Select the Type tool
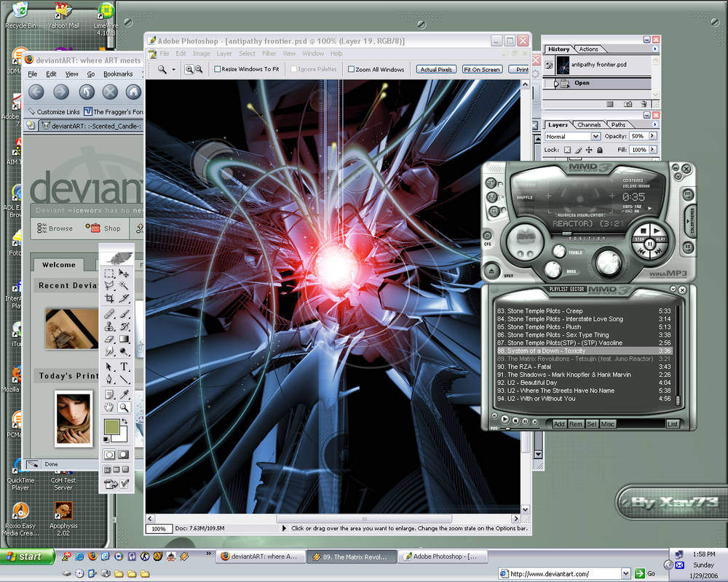The width and height of the screenshot is (728, 582). point(124,367)
